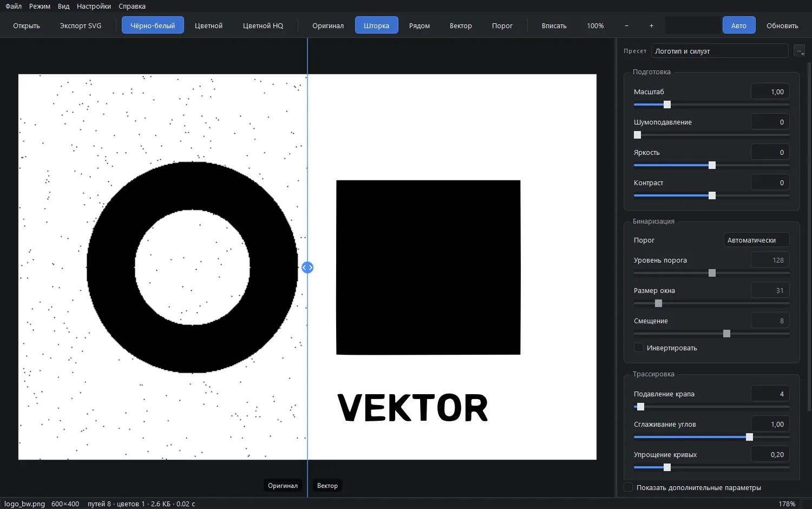Click the logo_bw.png filename in status bar
The width and height of the screenshot is (812, 509).
pos(25,504)
